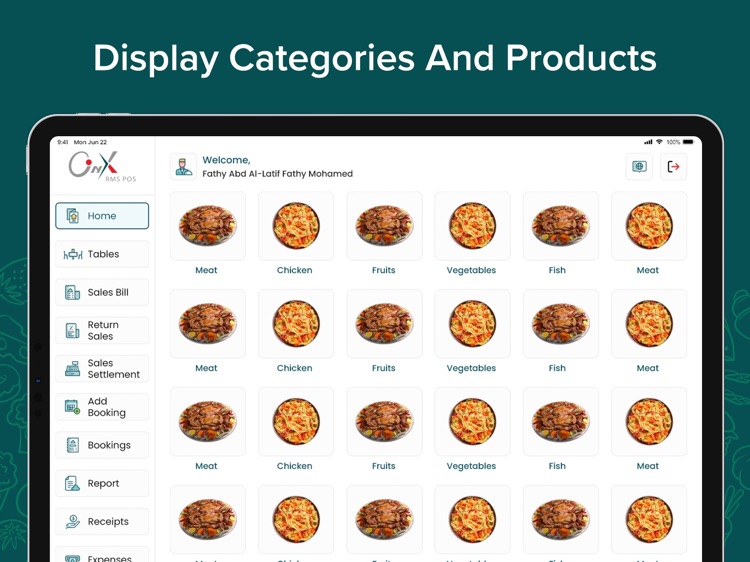Viewport: 750px width, 562px height.
Task: Open the Home menu item
Action: [102, 216]
